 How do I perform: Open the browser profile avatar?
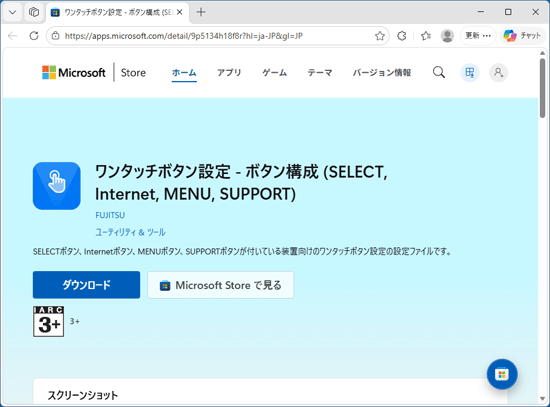447,36
